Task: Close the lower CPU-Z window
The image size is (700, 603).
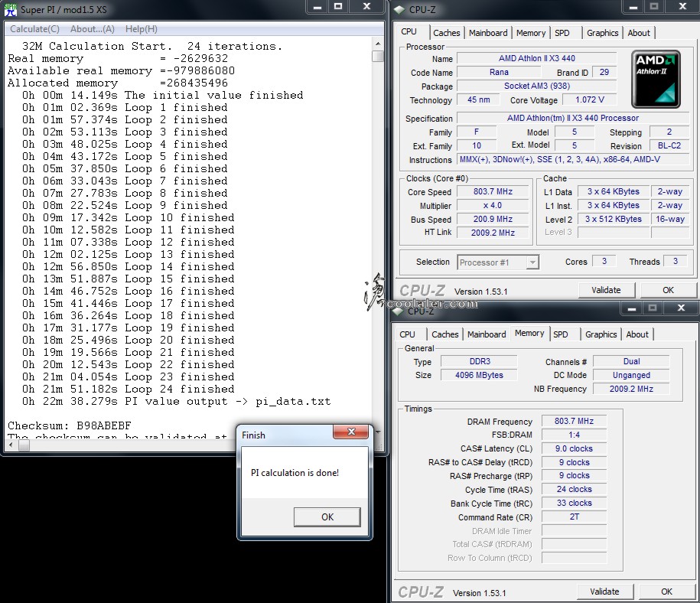Action: point(681,308)
